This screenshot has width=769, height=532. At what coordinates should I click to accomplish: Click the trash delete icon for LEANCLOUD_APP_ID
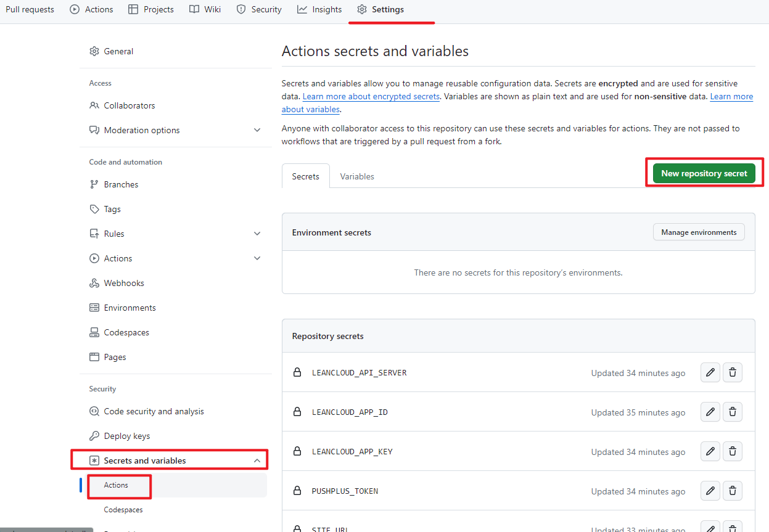tap(732, 412)
